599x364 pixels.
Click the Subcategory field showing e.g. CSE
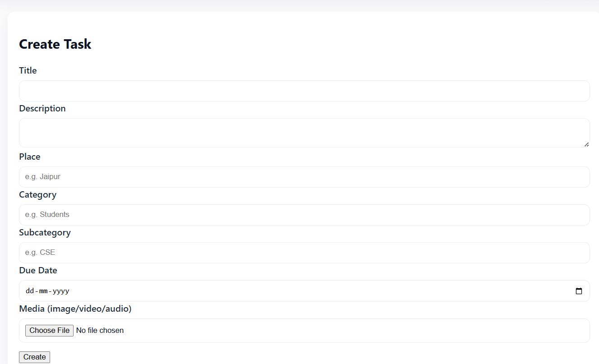coord(304,253)
